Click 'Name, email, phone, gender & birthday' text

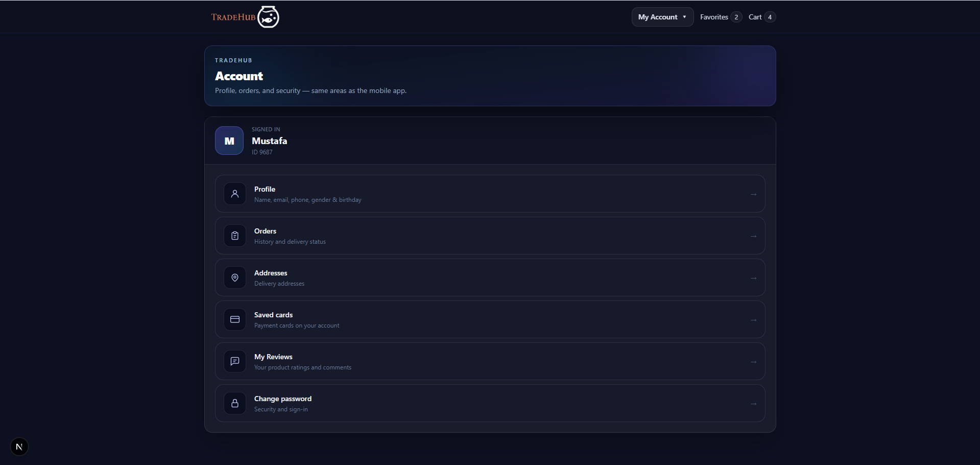point(308,200)
